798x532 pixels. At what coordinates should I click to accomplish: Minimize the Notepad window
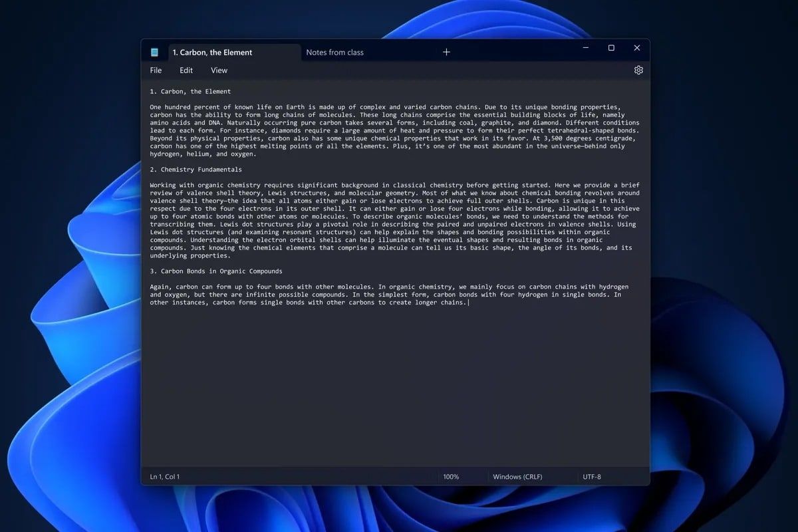tap(586, 48)
